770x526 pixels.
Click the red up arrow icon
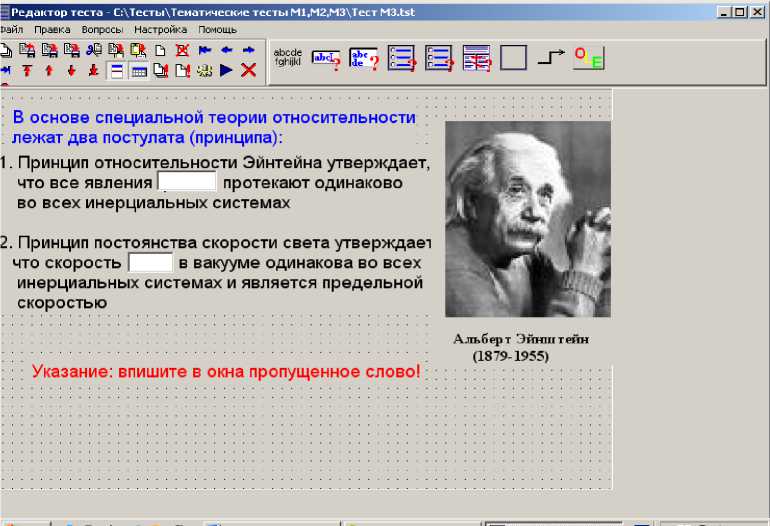click(x=49, y=71)
